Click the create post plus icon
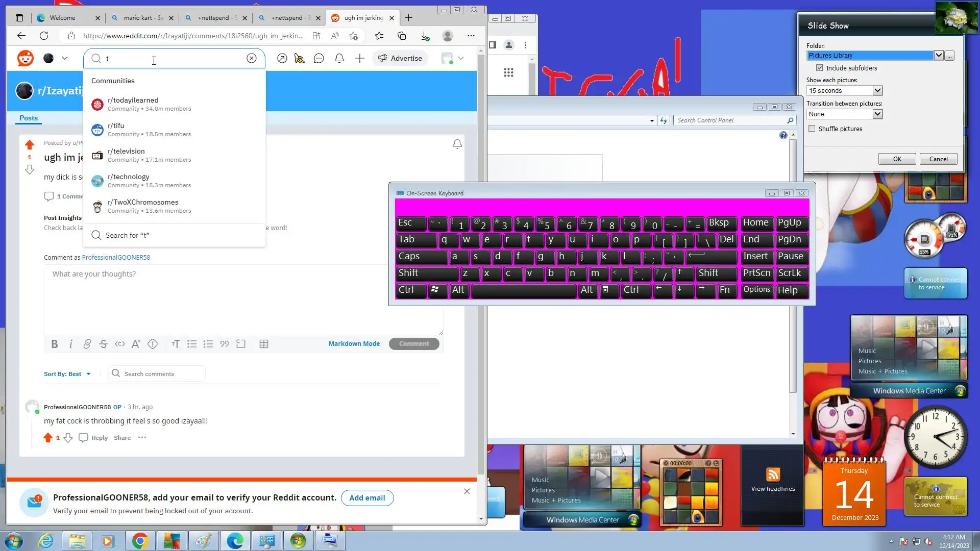The image size is (980, 551). pyautogui.click(x=360, y=59)
